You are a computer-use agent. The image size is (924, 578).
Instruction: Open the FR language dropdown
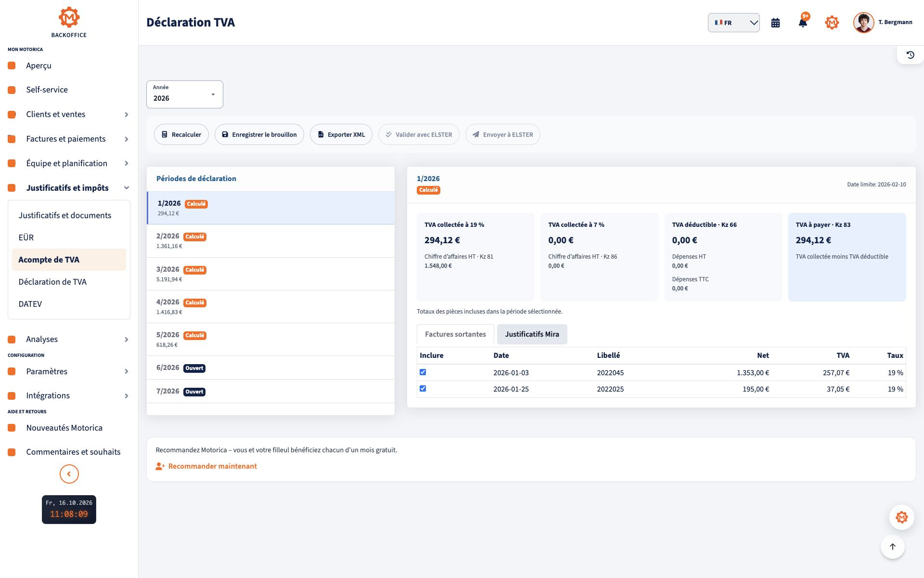tap(733, 23)
